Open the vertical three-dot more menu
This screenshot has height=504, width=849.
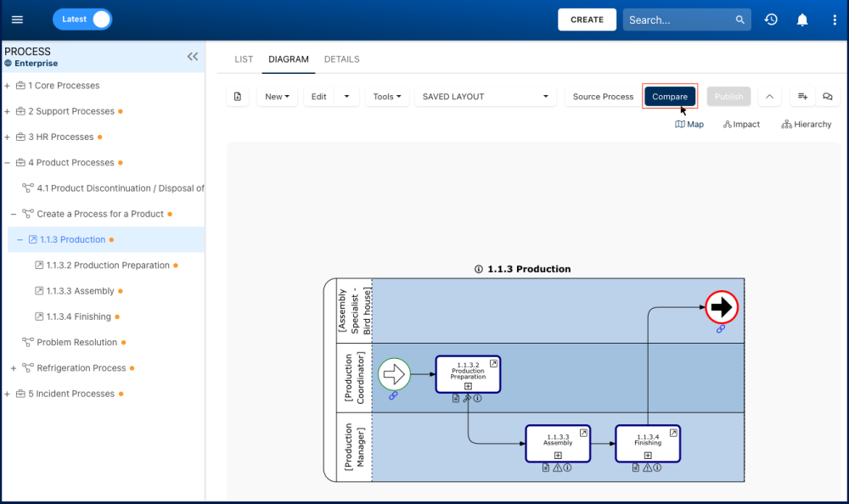pyautogui.click(x=835, y=20)
